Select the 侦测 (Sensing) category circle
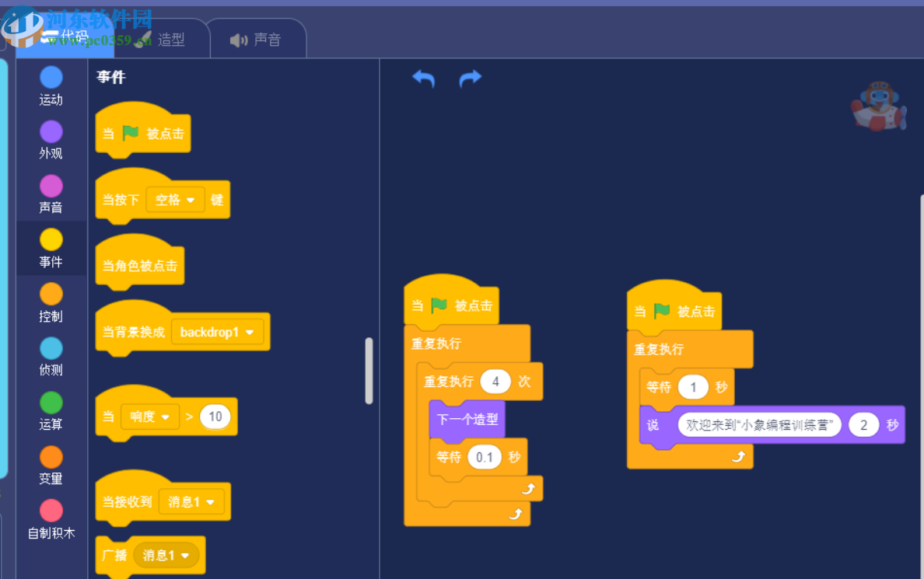 pos(51,348)
